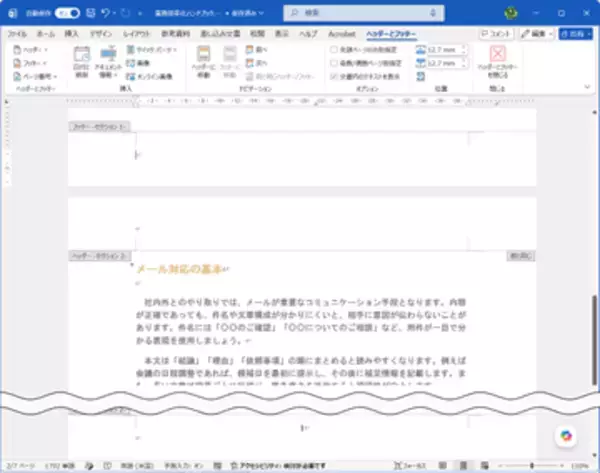The height and width of the screenshot is (473, 600).
Task: Click Go to Header button
Action: 203,62
